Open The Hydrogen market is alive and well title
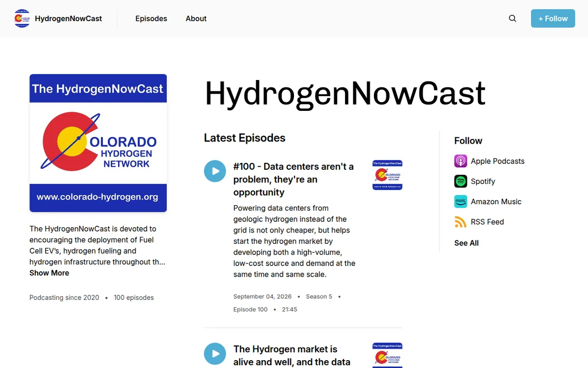This screenshot has height=368, width=588. pyautogui.click(x=292, y=356)
